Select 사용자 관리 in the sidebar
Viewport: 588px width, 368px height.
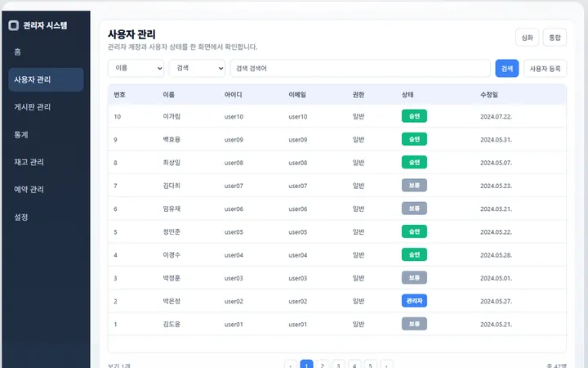pyautogui.click(x=46, y=79)
